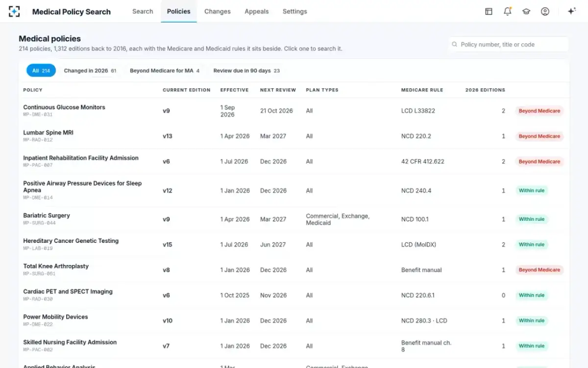The width and height of the screenshot is (588, 368).
Task: Click 1 Oct 2025 effective date
Action: pos(235,295)
